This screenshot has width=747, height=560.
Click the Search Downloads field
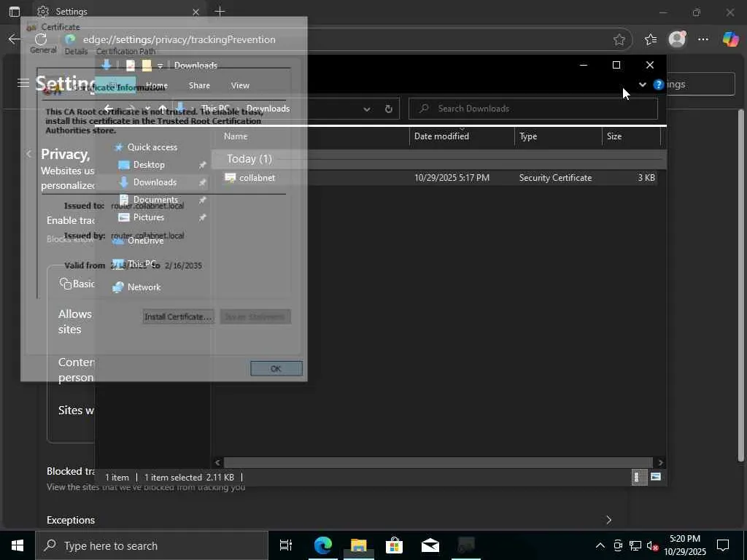pos(533,109)
